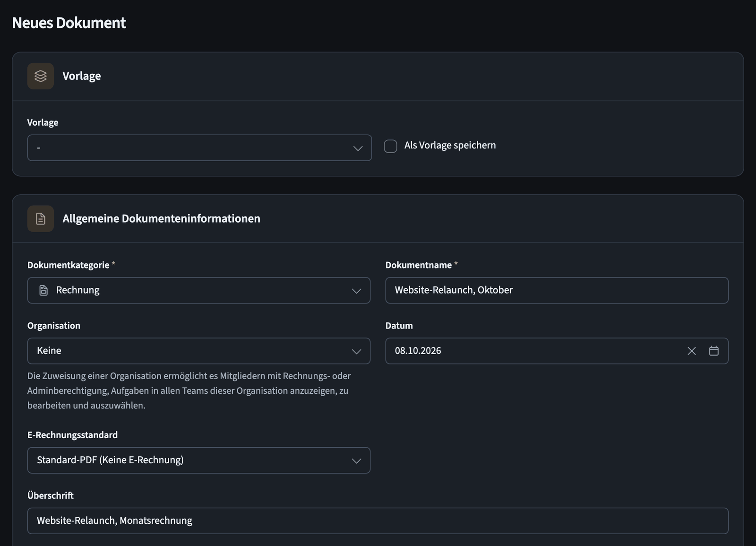Expand the Organisation dropdown showing Keine
Viewport: 756px width, 546px height.
point(199,351)
